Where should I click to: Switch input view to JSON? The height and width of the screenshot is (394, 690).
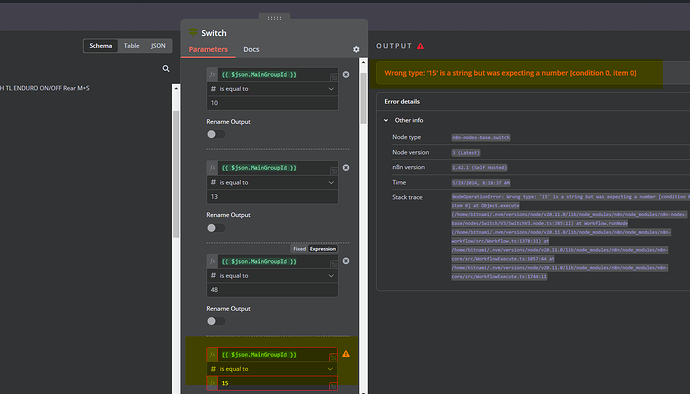(158, 45)
